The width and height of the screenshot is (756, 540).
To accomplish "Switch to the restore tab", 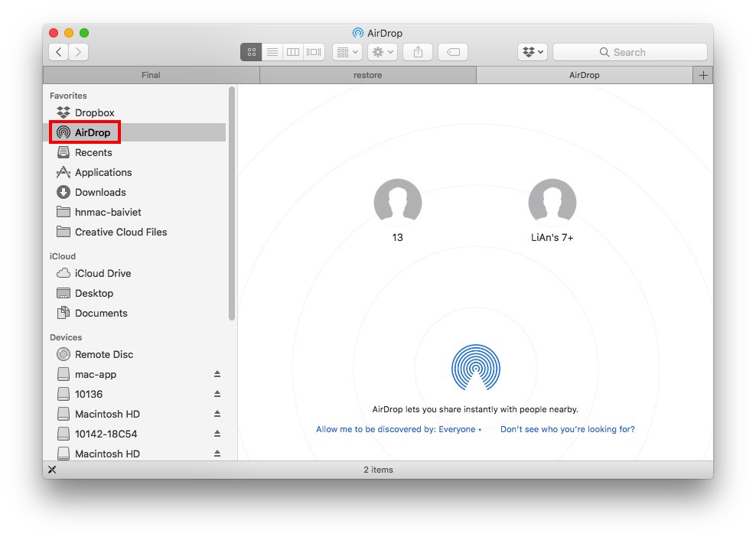I will click(368, 75).
